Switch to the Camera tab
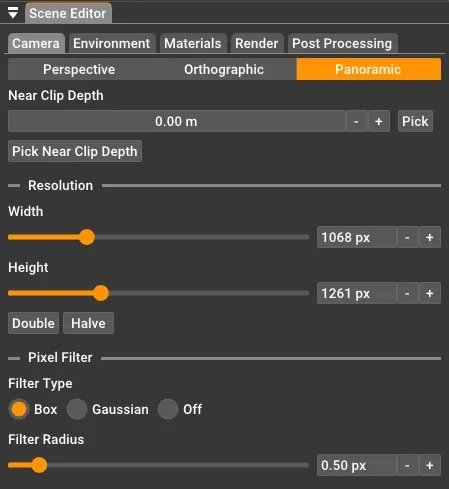Viewport: 449px width, 489px height. point(36,43)
